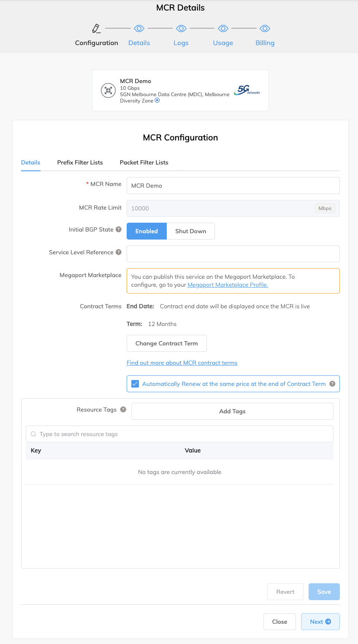The image size is (358, 644).
Task: Switch to Prefix Filter Lists tab
Action: (x=80, y=162)
